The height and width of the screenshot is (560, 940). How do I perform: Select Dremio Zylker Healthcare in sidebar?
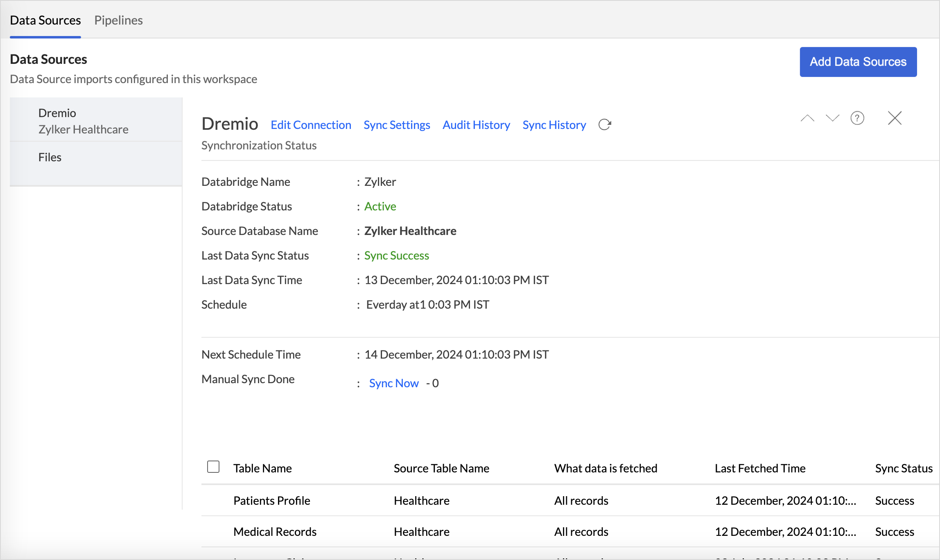pos(84,121)
